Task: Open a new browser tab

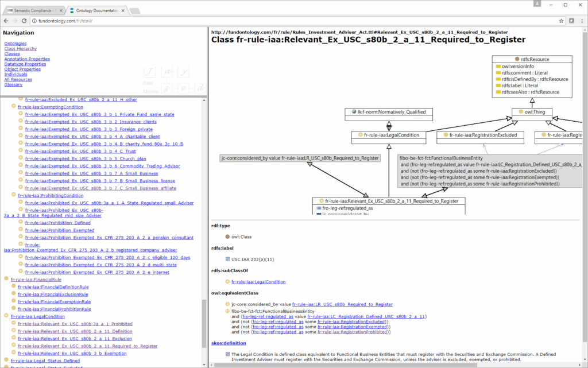Action: pos(134,11)
